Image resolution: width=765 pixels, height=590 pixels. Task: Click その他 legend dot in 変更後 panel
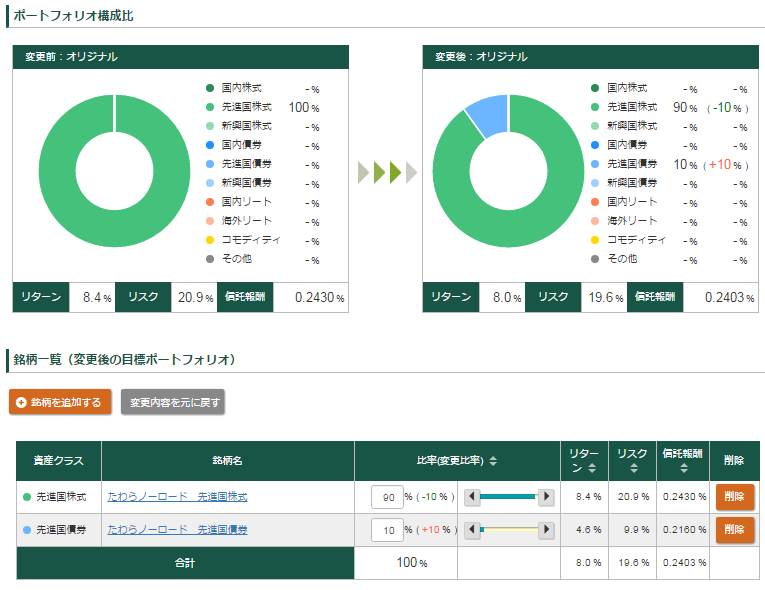coord(595,259)
